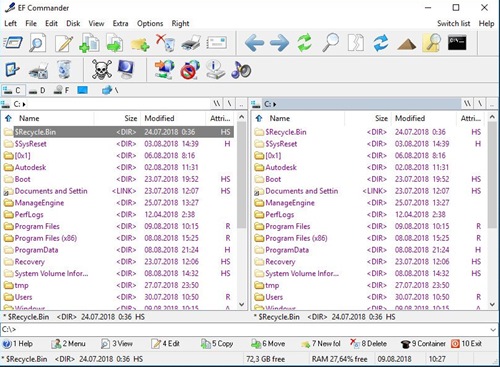Screen dimensions: 500x367
Task: Click the 3 View function key button
Action: tap(117, 344)
